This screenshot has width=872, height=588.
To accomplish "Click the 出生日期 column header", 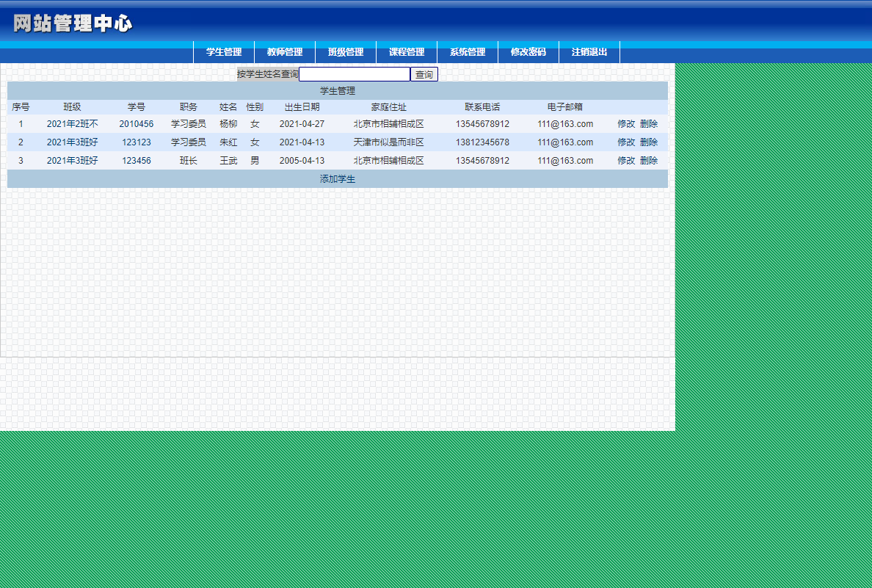I will pos(302,106).
